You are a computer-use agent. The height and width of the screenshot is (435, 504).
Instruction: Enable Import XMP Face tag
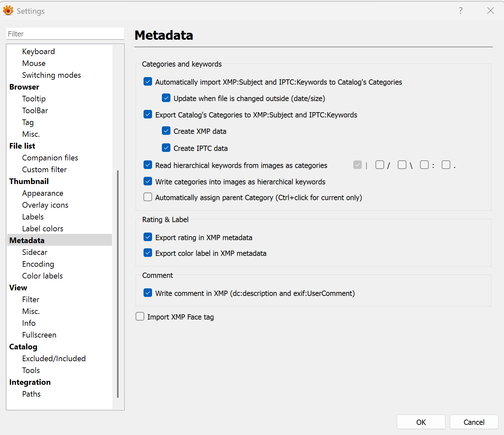tap(140, 317)
